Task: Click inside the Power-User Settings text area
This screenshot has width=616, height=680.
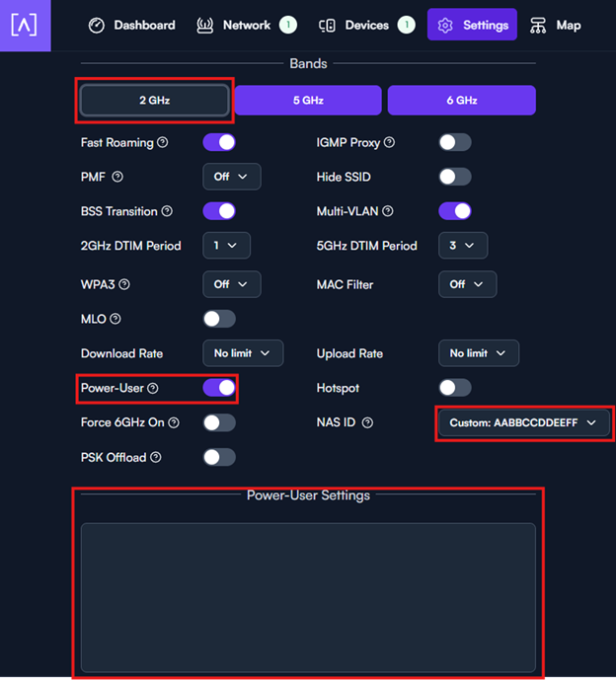Action: coord(308,598)
